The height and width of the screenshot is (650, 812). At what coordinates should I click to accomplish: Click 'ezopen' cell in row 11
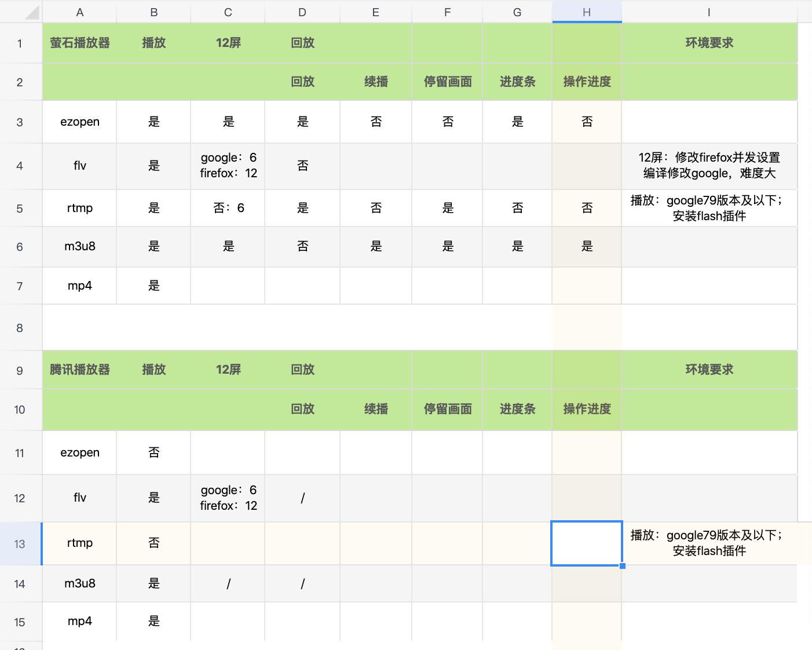(80, 452)
